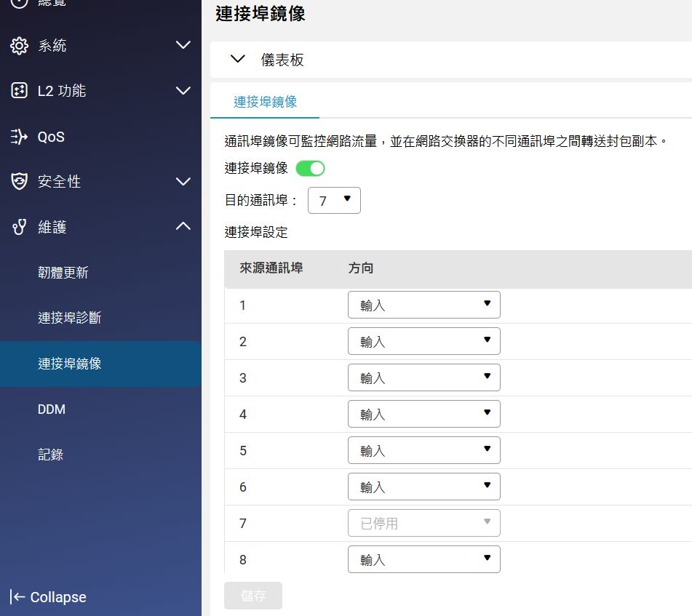Open direction dropdown for source port 1
The image size is (692, 616).
[x=423, y=305]
